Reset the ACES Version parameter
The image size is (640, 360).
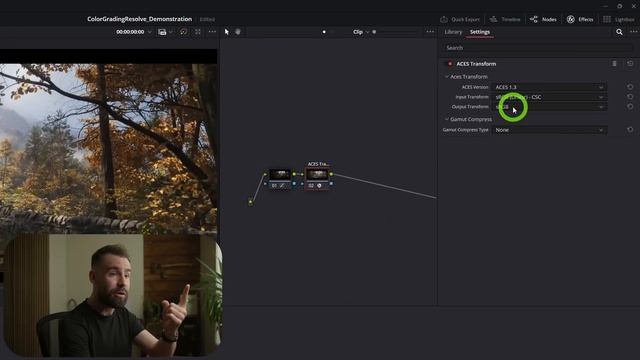coord(630,87)
